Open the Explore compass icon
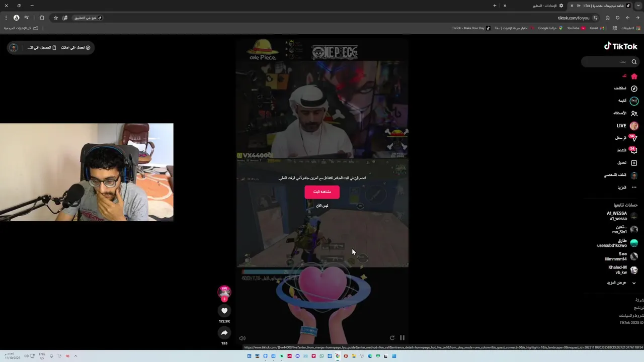 pos(634,88)
